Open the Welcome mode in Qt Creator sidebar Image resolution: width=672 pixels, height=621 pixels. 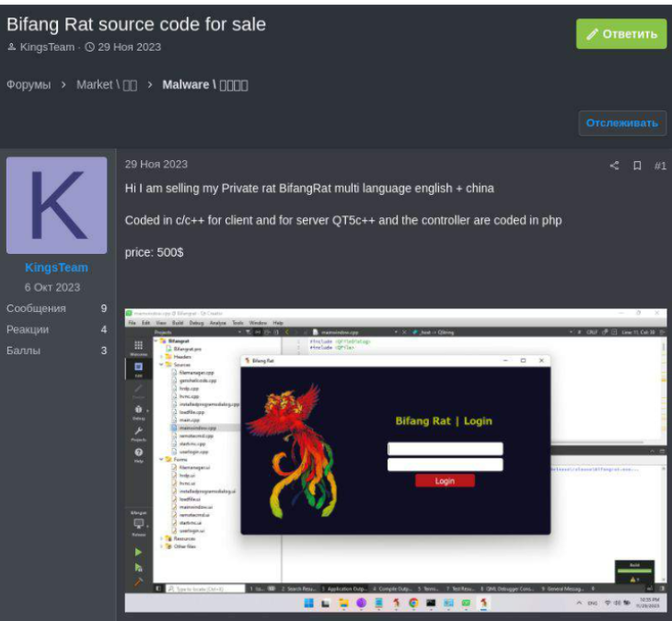pyautogui.click(x=138, y=346)
